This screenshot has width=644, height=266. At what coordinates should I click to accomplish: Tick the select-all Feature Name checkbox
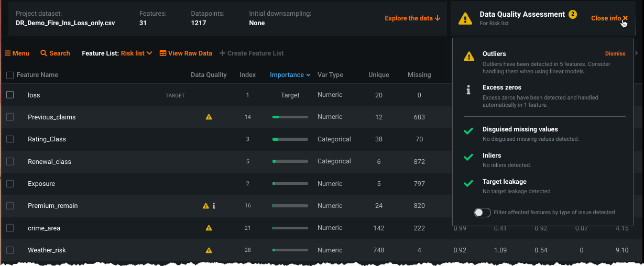click(10, 75)
